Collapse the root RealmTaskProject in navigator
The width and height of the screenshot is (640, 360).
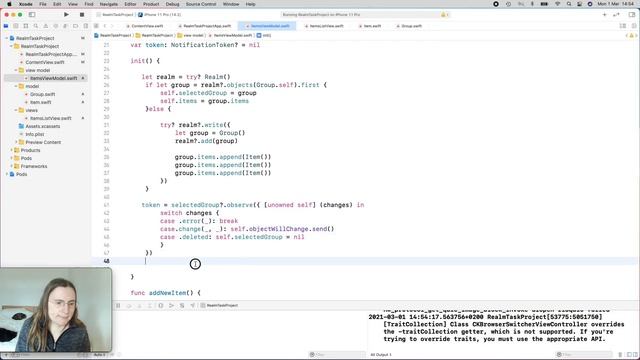7,38
